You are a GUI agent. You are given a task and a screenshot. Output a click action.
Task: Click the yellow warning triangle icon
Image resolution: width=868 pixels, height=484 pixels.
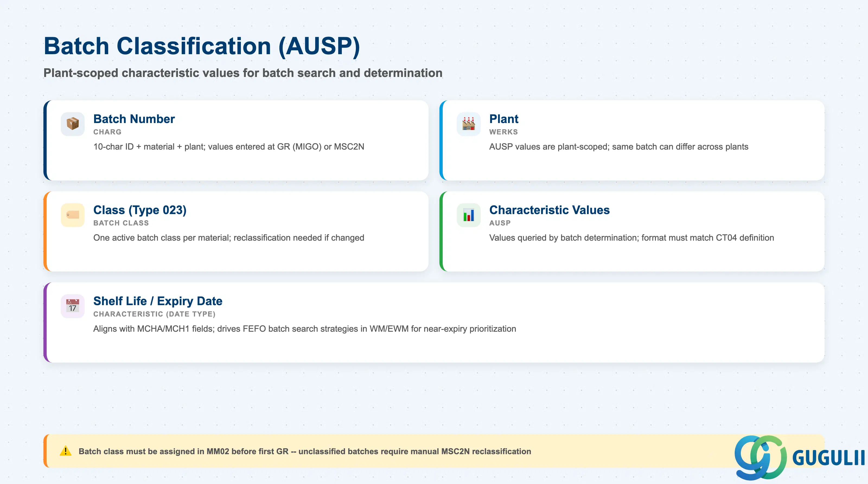(65, 451)
